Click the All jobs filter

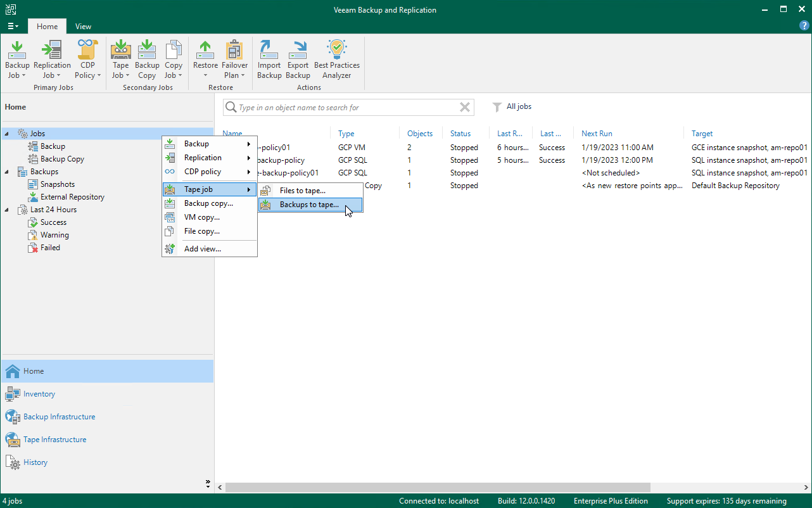(x=518, y=107)
